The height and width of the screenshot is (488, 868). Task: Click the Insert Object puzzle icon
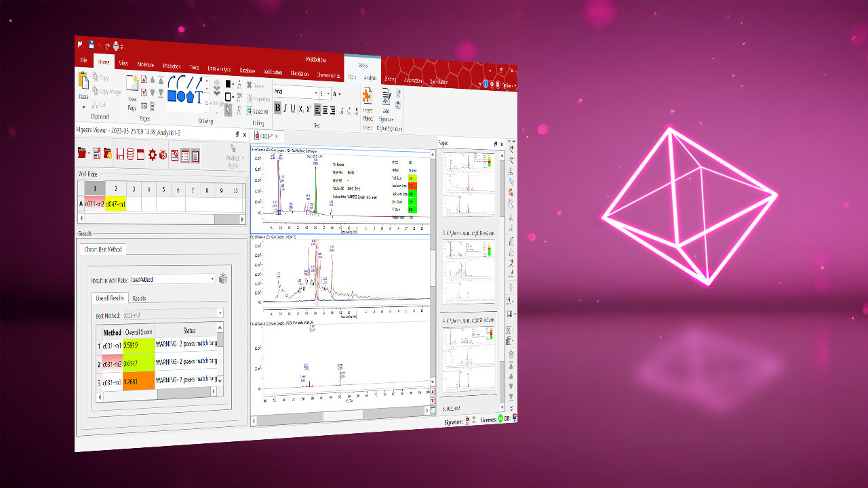click(367, 97)
